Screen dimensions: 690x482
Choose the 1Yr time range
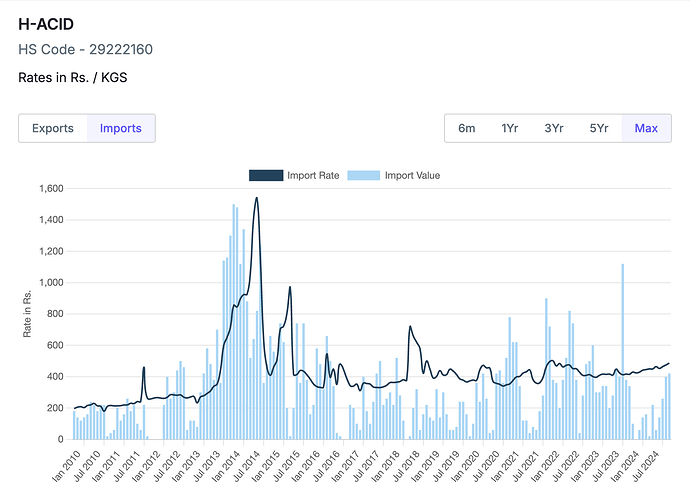pos(510,128)
